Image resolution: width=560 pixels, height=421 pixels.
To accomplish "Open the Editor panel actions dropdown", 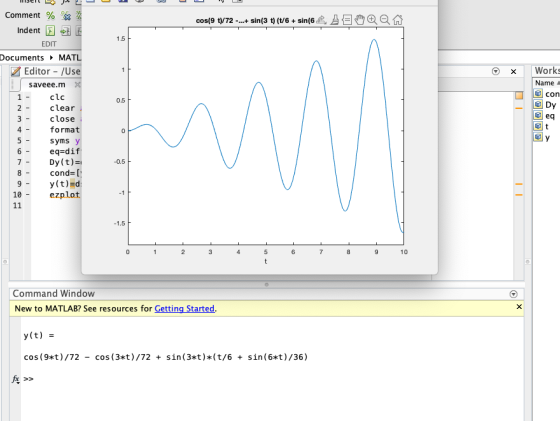I will pyautogui.click(x=496, y=71).
